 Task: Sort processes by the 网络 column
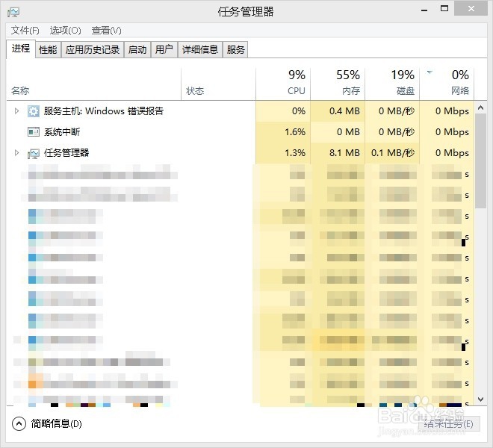(x=447, y=84)
